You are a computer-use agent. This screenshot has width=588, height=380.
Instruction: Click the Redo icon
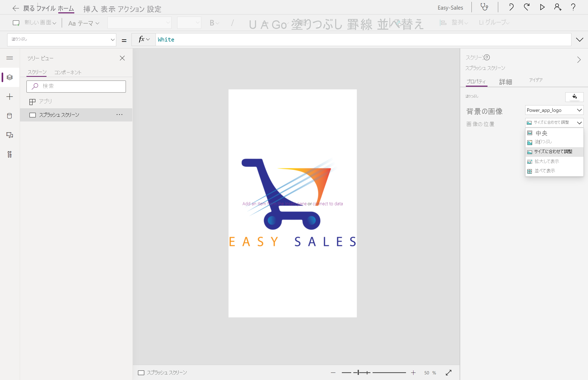coord(527,7)
